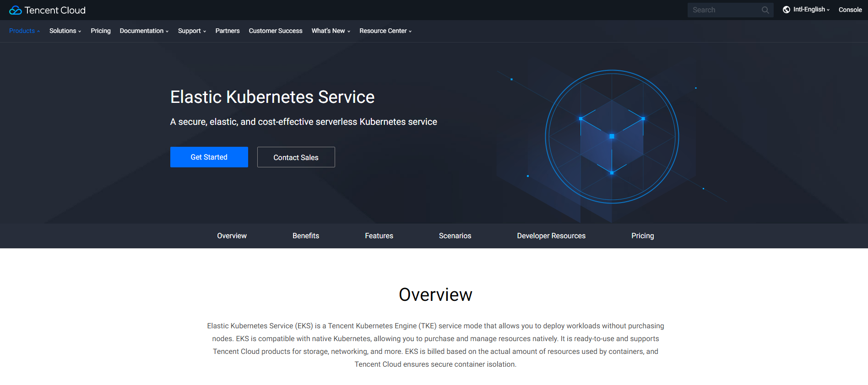Click the Tencent Cloud logo icon
The height and width of the screenshot is (385, 868).
pyautogui.click(x=16, y=10)
